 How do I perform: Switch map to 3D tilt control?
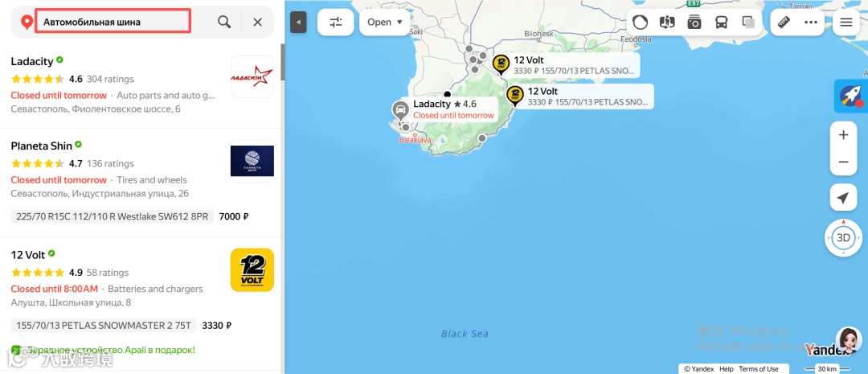point(843,238)
